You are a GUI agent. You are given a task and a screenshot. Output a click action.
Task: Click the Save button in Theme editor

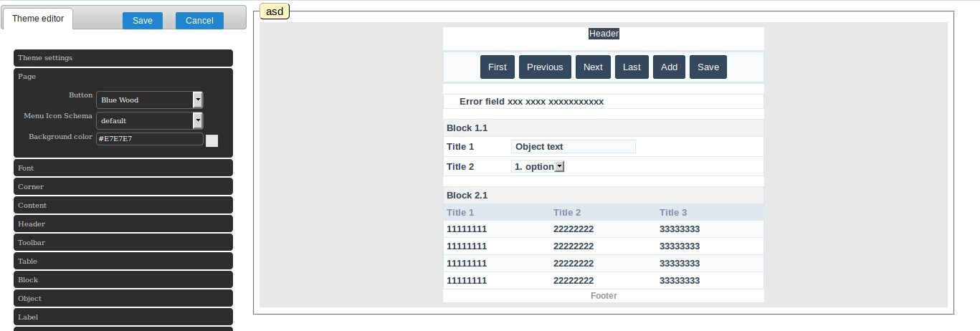[x=142, y=21]
